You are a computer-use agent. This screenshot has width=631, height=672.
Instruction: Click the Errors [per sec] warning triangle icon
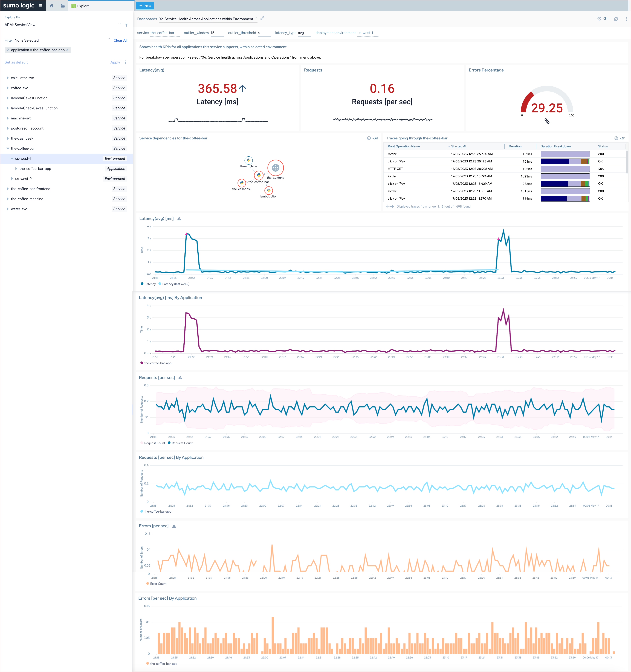[174, 526]
